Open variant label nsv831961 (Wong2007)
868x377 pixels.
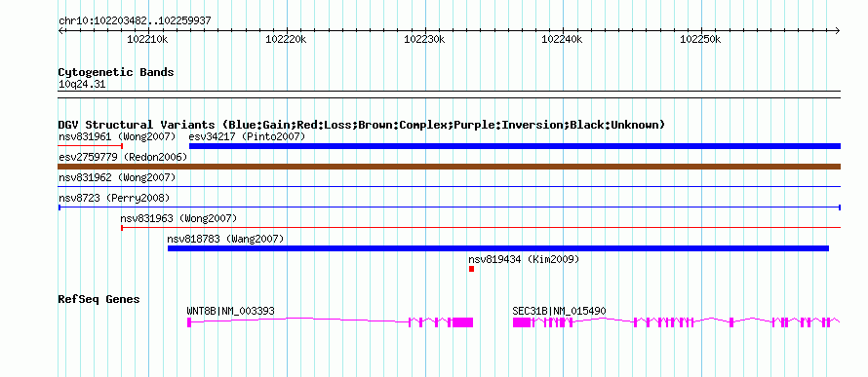pyautogui.click(x=117, y=136)
